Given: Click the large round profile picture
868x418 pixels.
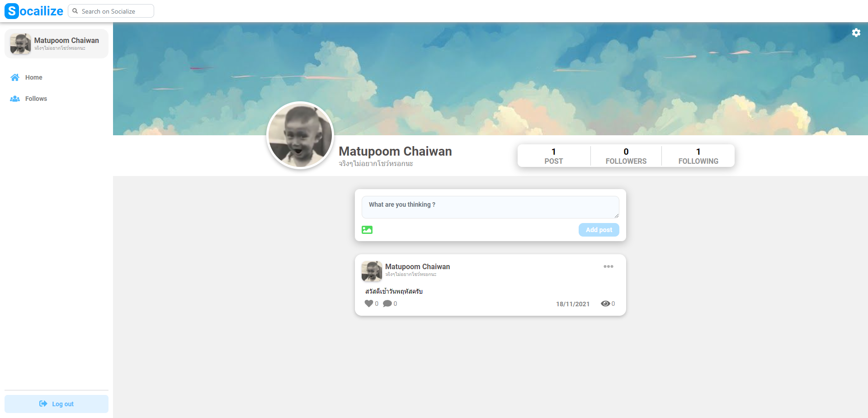Looking at the screenshot, I should 300,135.
